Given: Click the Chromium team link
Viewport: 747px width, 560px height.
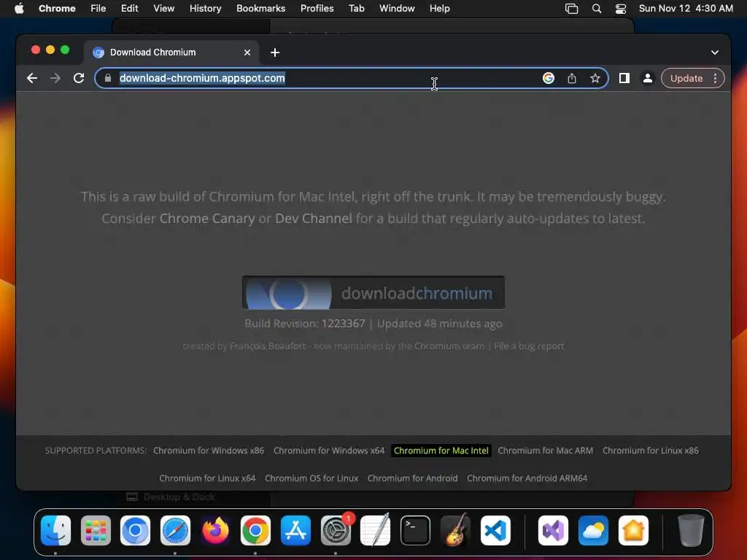Looking at the screenshot, I should (449, 346).
